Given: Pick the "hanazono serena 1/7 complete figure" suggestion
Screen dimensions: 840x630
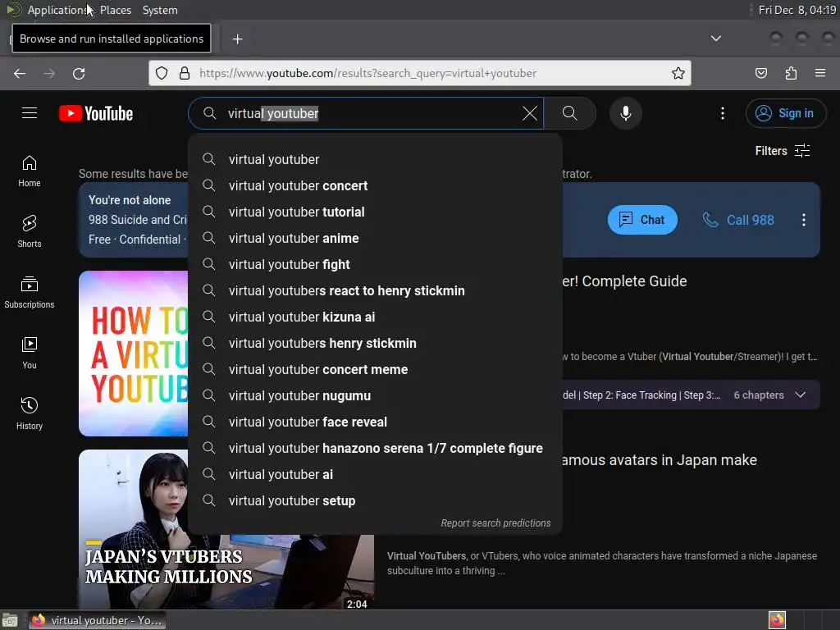Looking at the screenshot, I should pyautogui.click(x=375, y=449).
